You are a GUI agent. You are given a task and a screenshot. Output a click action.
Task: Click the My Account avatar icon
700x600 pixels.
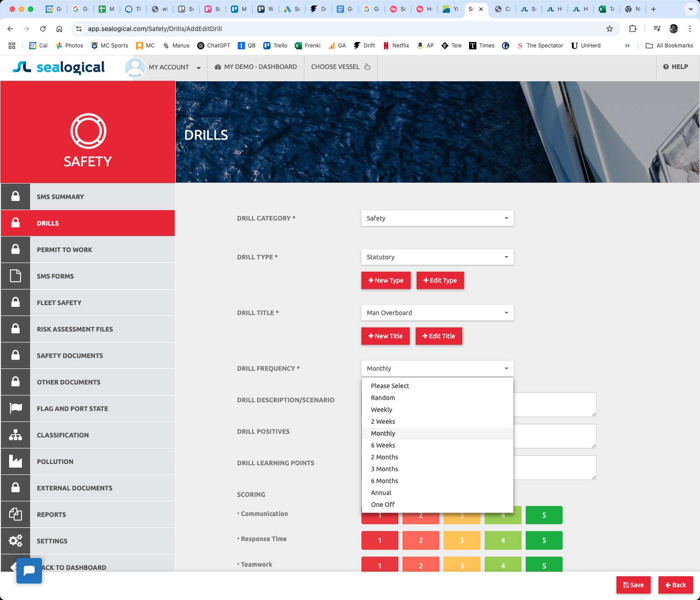pos(135,68)
